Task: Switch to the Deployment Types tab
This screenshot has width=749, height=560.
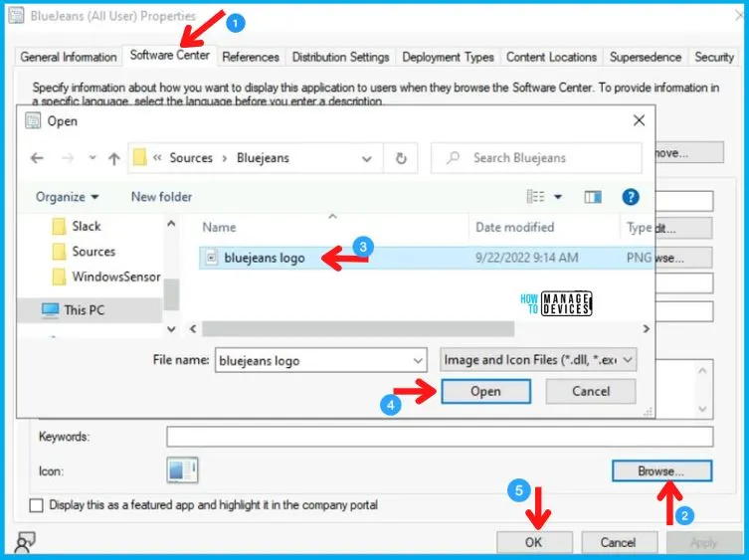Action: (x=451, y=58)
